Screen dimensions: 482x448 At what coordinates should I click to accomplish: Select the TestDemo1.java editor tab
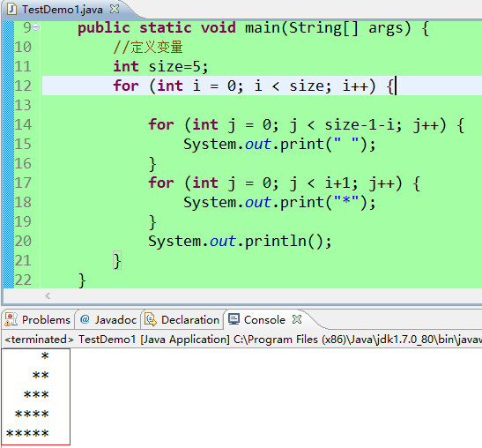coord(63,10)
